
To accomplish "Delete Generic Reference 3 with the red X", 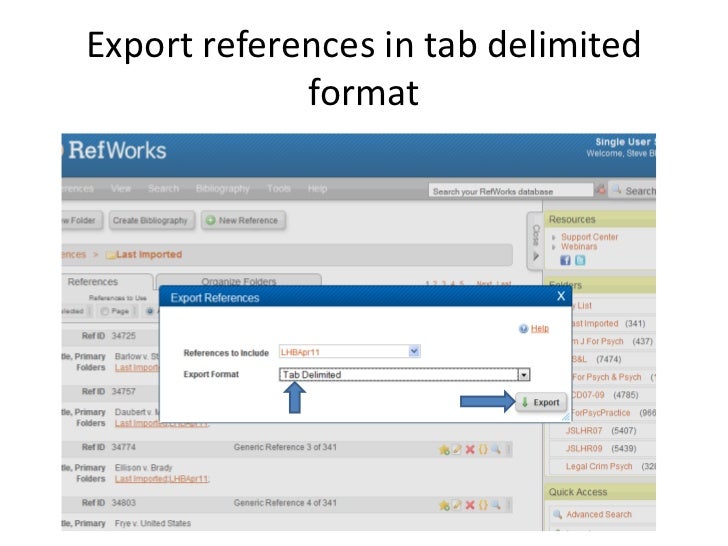I will tap(470, 449).
